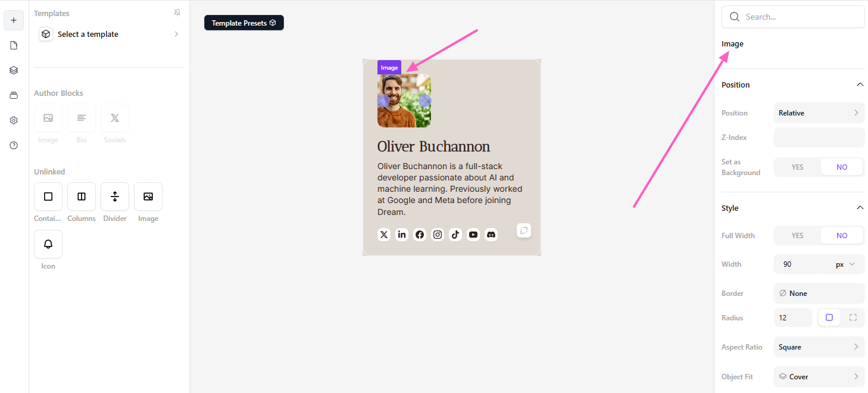Set Full Width to YES
The height and width of the screenshot is (393, 868).
[x=797, y=236]
